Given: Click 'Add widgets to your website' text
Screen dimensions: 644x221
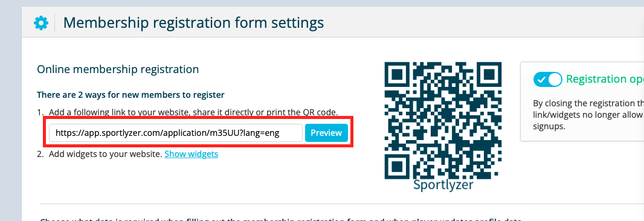Looking at the screenshot, I should tap(105, 154).
